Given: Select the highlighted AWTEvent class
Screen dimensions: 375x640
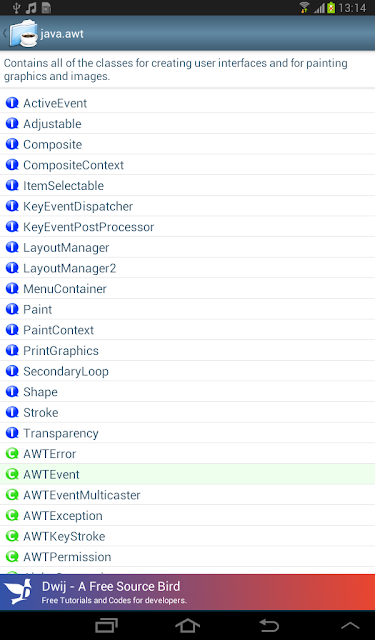Looking at the screenshot, I should coord(187,474).
